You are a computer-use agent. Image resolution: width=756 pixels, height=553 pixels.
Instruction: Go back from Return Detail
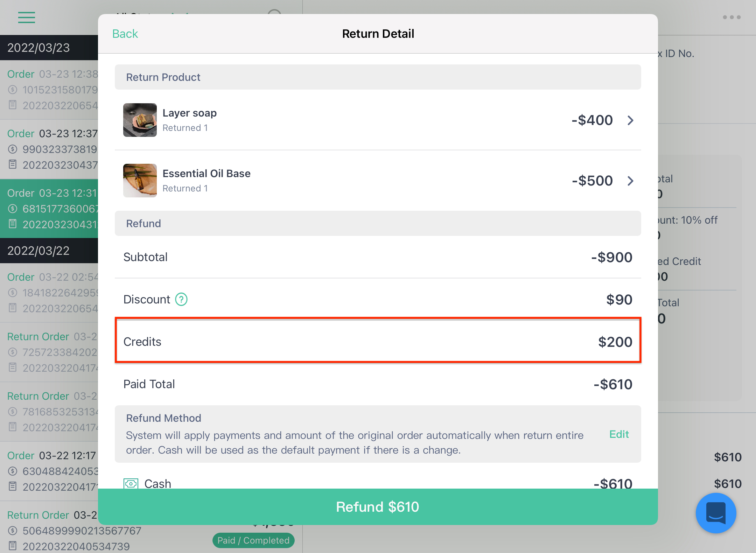pyautogui.click(x=125, y=34)
